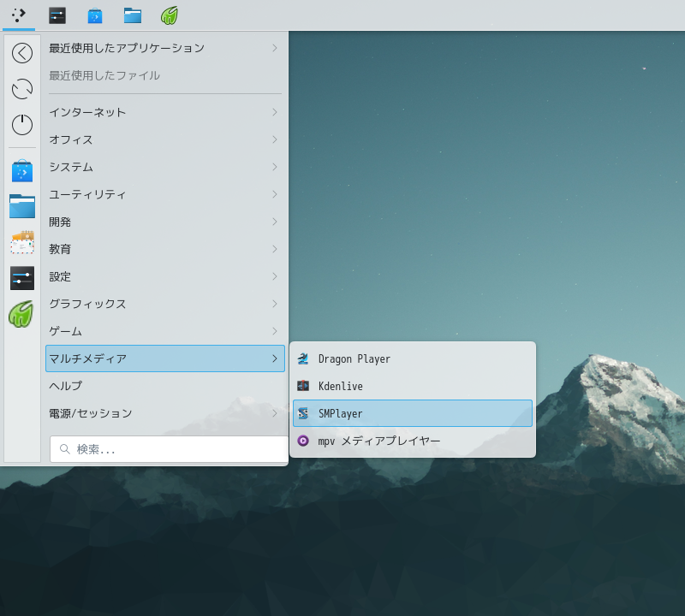Screen dimensions: 685x616
Task: Focus the 検索 search field
Action: [169, 449]
